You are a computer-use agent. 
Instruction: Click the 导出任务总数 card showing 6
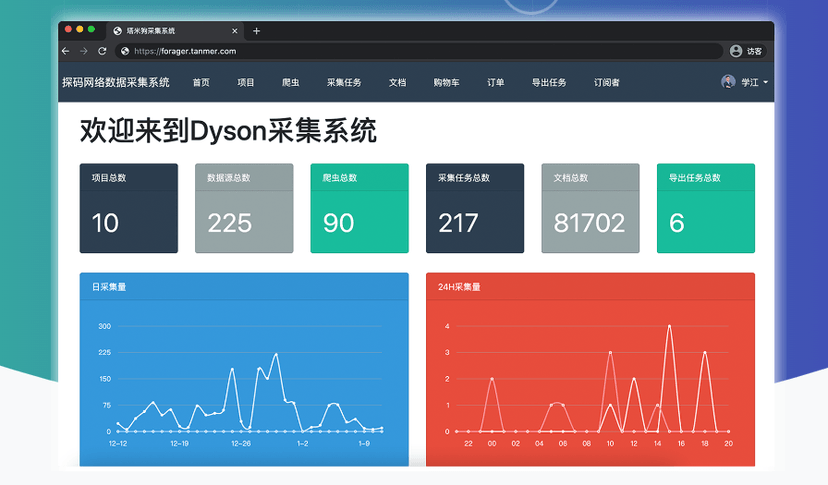[706, 208]
